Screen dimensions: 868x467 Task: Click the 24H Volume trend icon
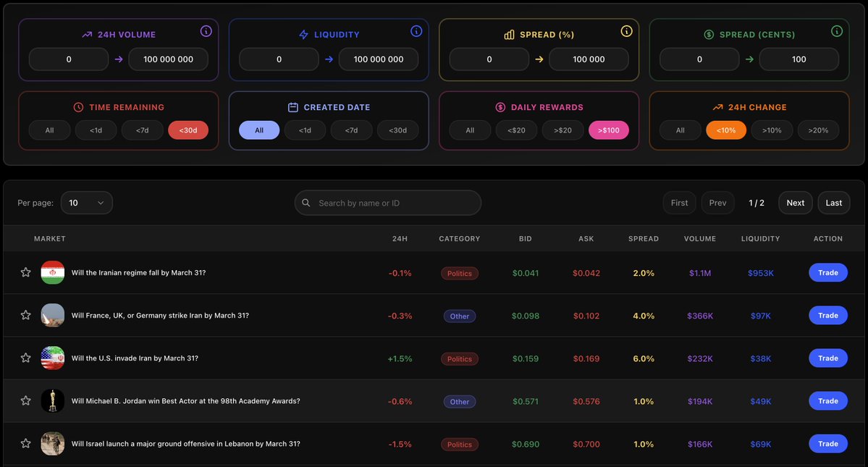87,34
